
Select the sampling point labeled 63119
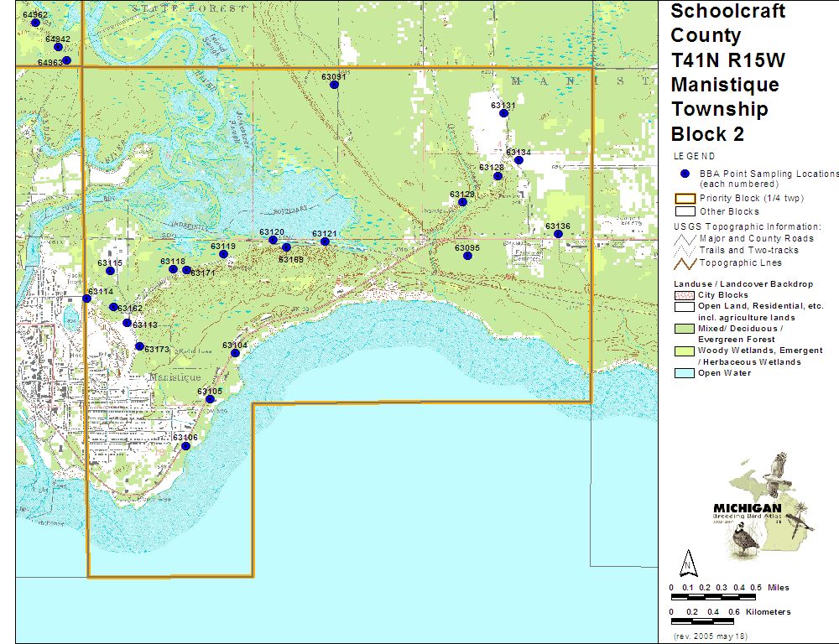[x=222, y=254]
